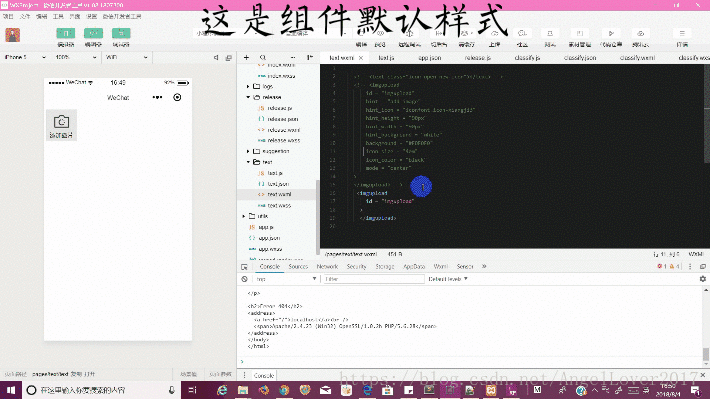Switch to the Storage devtools tab
This screenshot has width=710, height=399.
coord(385,267)
